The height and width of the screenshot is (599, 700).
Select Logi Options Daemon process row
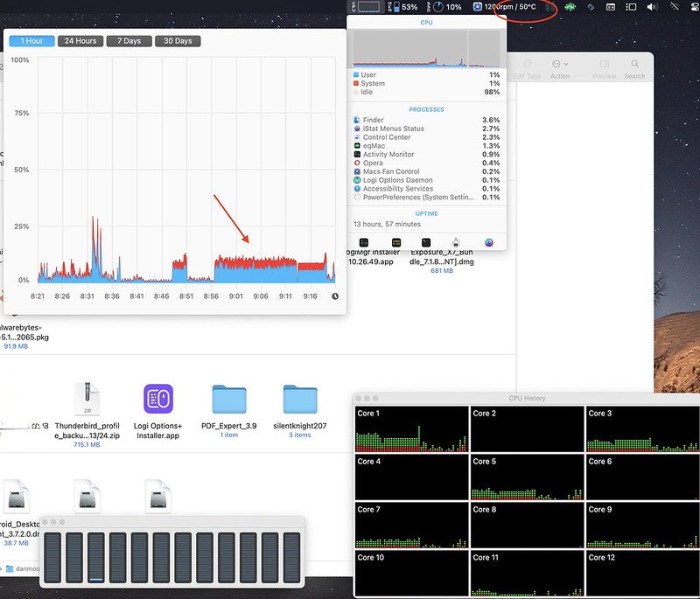426,180
